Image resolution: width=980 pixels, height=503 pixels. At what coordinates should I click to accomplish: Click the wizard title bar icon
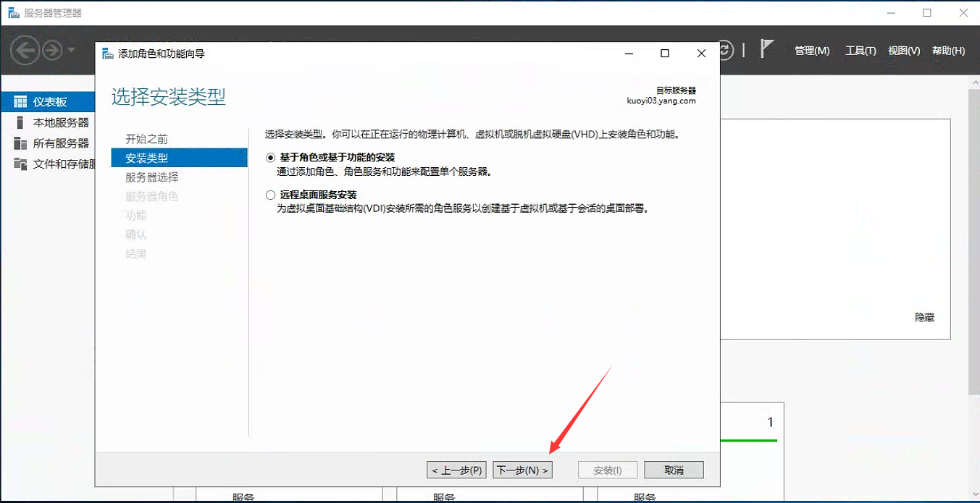point(108,54)
